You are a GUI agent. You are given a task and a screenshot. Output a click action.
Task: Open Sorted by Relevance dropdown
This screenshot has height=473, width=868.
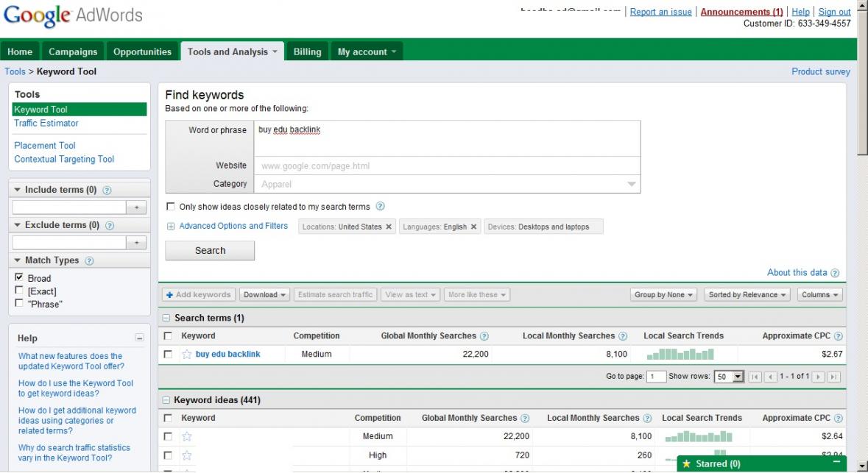click(x=747, y=295)
